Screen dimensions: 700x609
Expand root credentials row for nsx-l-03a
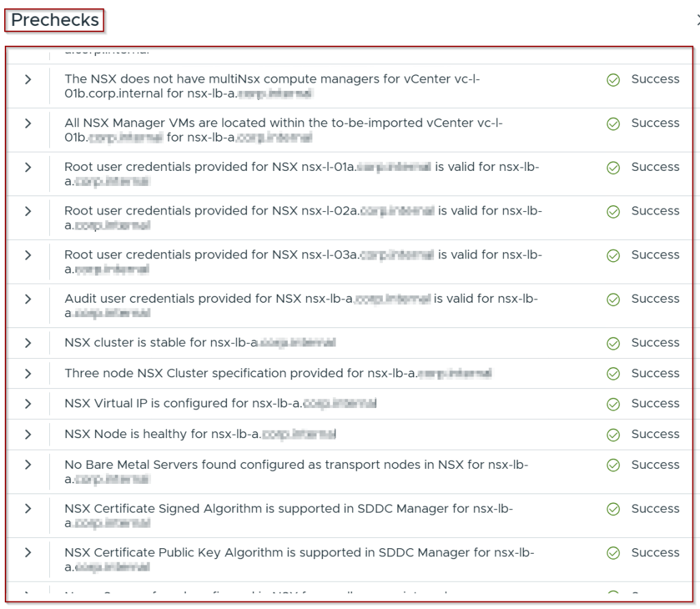point(28,255)
